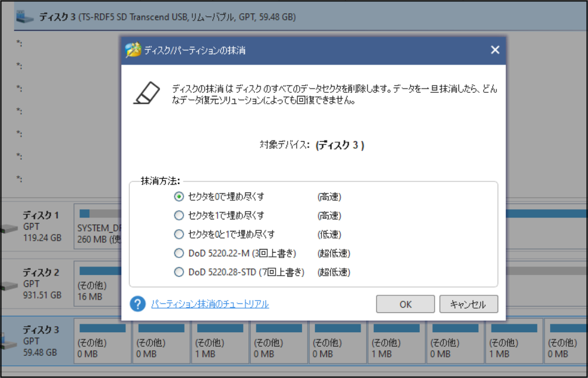Viewport: 588px width, 378px height.
Task: Select ディスク 2 GPT 931.51 GB entry
Action: (37, 284)
